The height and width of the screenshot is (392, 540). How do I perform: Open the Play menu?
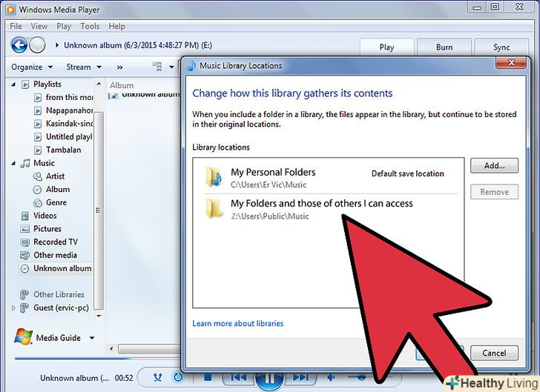coord(64,26)
